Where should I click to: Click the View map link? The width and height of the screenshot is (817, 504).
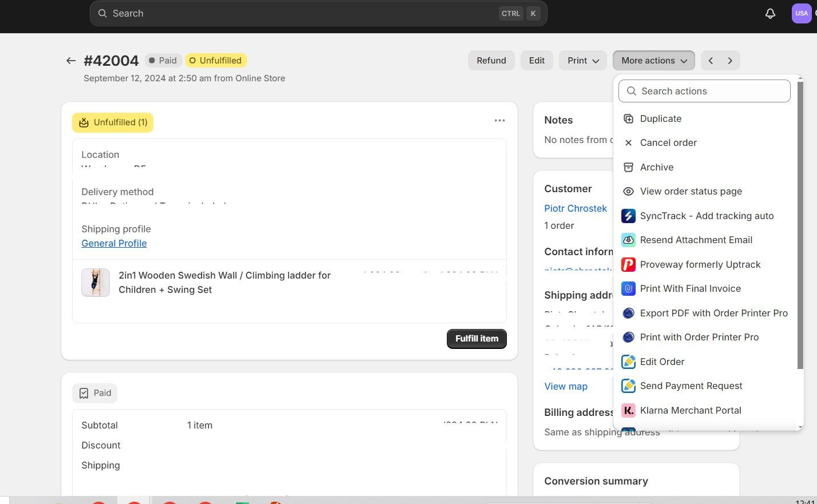[566, 386]
